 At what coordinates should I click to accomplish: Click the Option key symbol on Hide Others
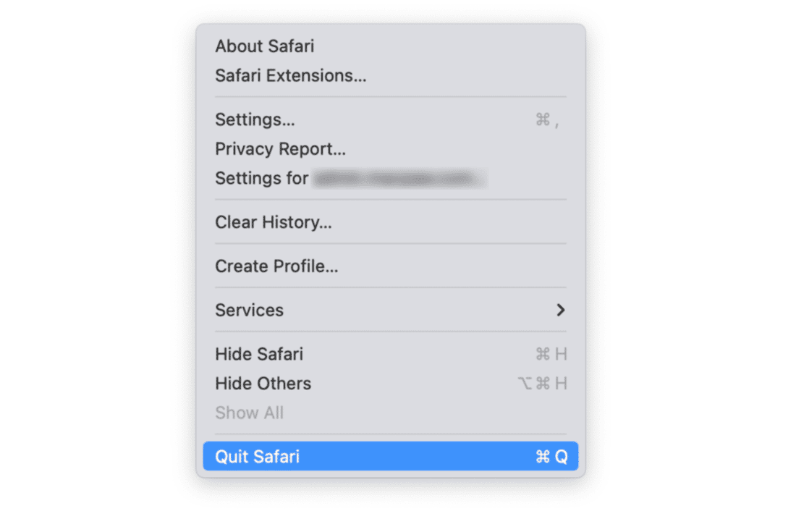(x=525, y=384)
